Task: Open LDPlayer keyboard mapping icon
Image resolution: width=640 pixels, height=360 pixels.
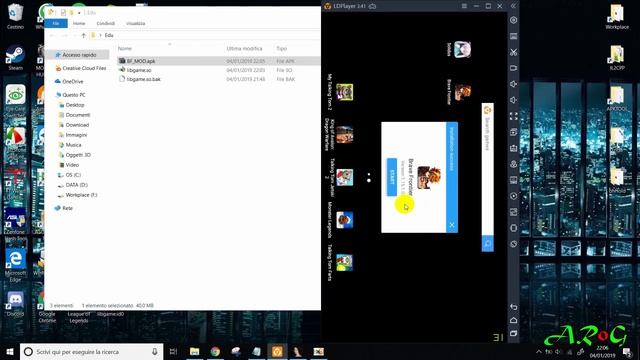Action: 514,36
